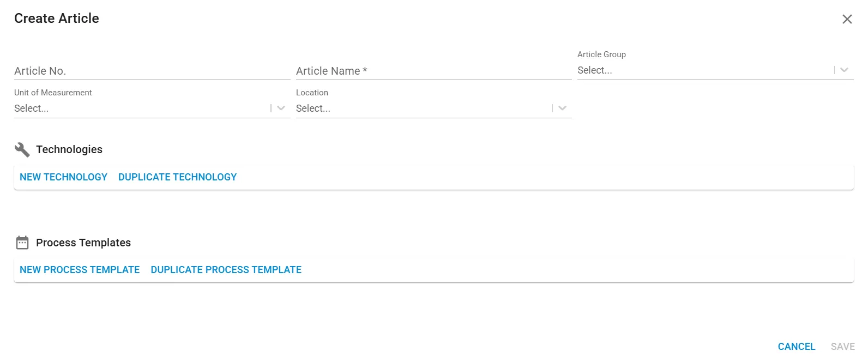Open the Location select field
This screenshot has height=363, width=868.
click(433, 108)
